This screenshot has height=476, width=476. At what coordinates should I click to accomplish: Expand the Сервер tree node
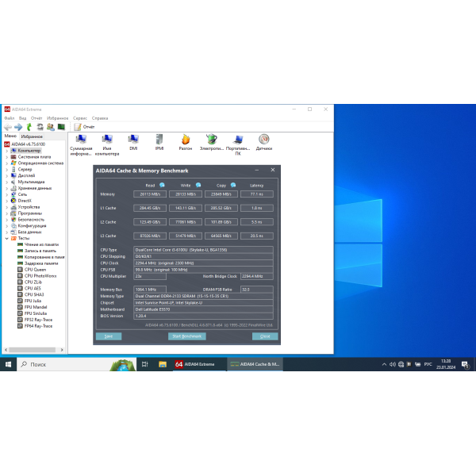coord(7,170)
